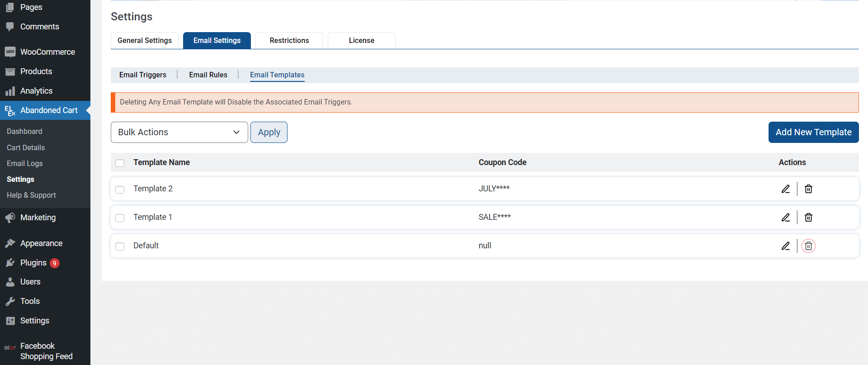Screen dimensions: 868x365
Task: Click the Abandoned Cart ELEX icon
Action: coord(10,110)
